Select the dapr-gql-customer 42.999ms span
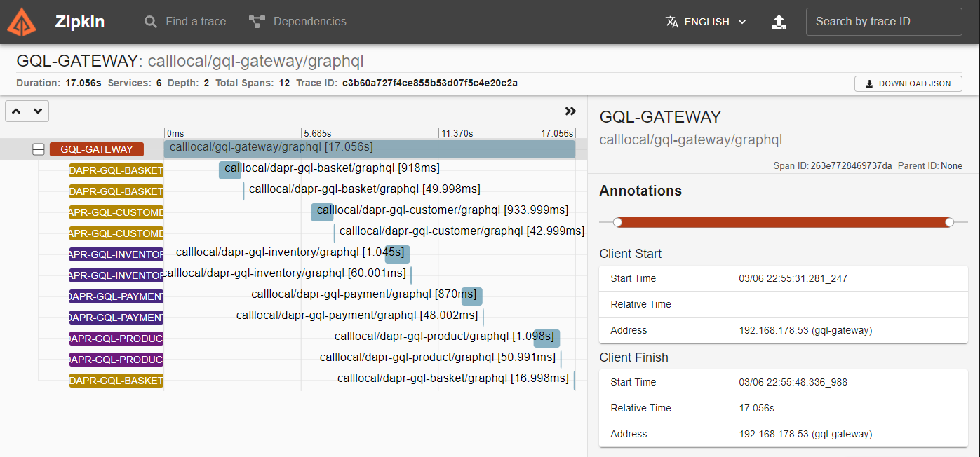This screenshot has height=457, width=980. point(335,233)
